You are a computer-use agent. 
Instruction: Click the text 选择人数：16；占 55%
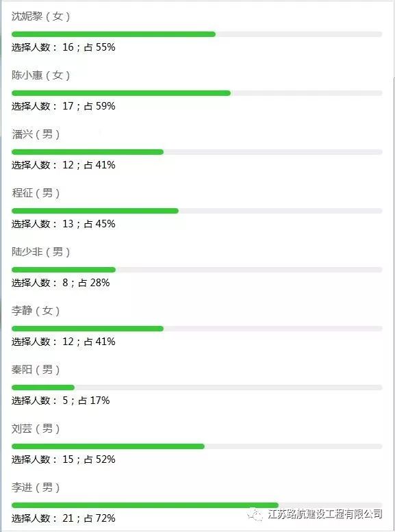point(64,47)
